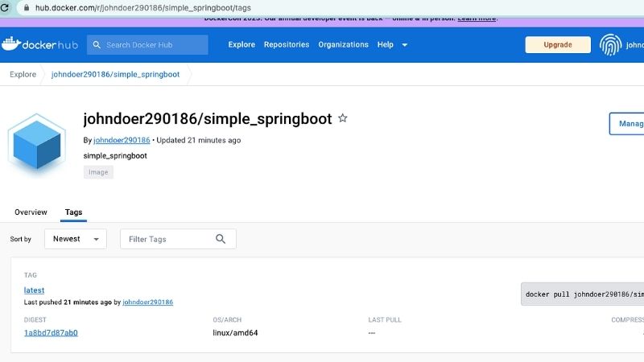This screenshot has height=362, width=644.
Task: Click the docker pull command box
Action: 582,294
